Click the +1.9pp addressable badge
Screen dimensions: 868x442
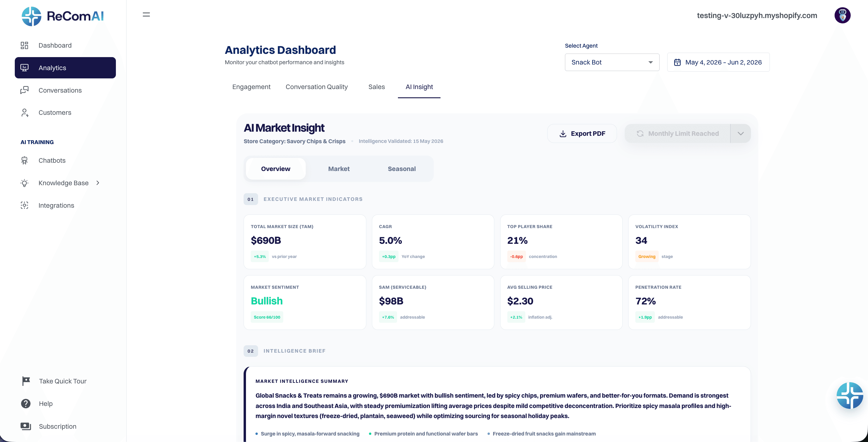tap(645, 317)
